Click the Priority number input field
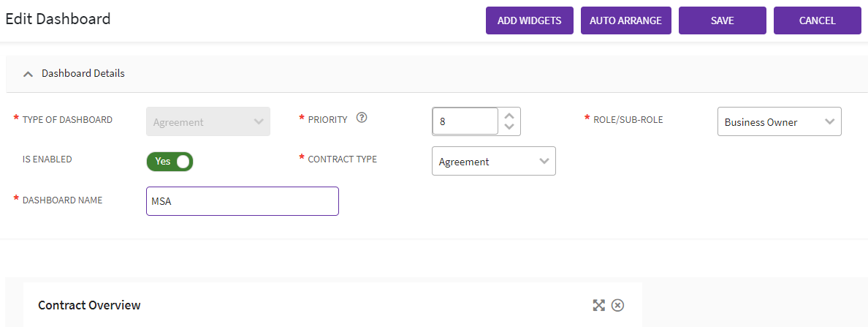The width and height of the screenshot is (868, 327). click(x=465, y=121)
